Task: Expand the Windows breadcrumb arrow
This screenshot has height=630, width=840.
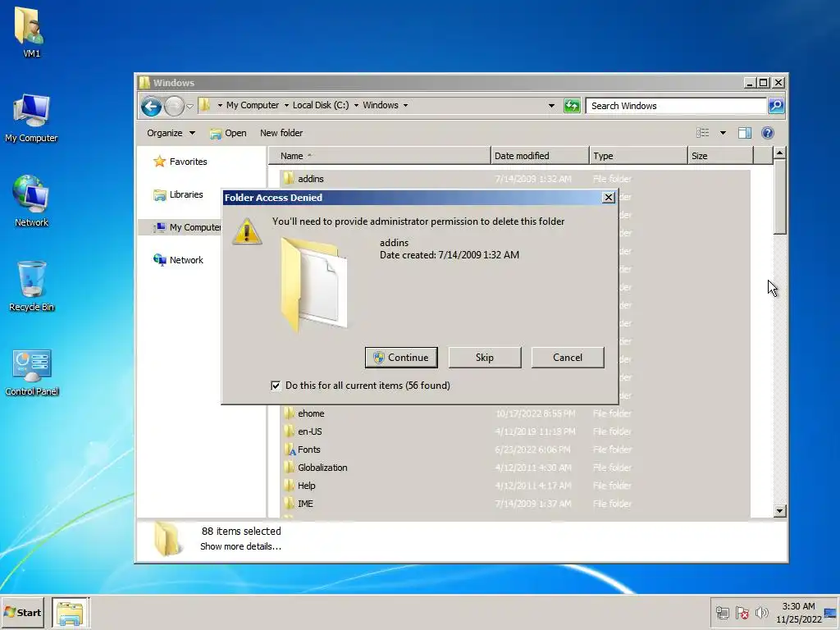Action: (x=405, y=106)
